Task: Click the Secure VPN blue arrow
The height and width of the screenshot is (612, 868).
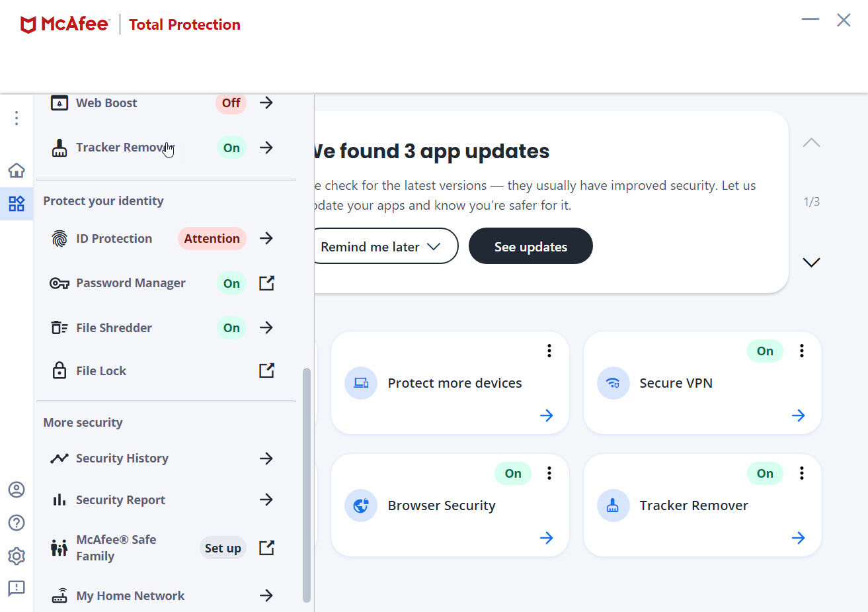Action: tap(799, 415)
